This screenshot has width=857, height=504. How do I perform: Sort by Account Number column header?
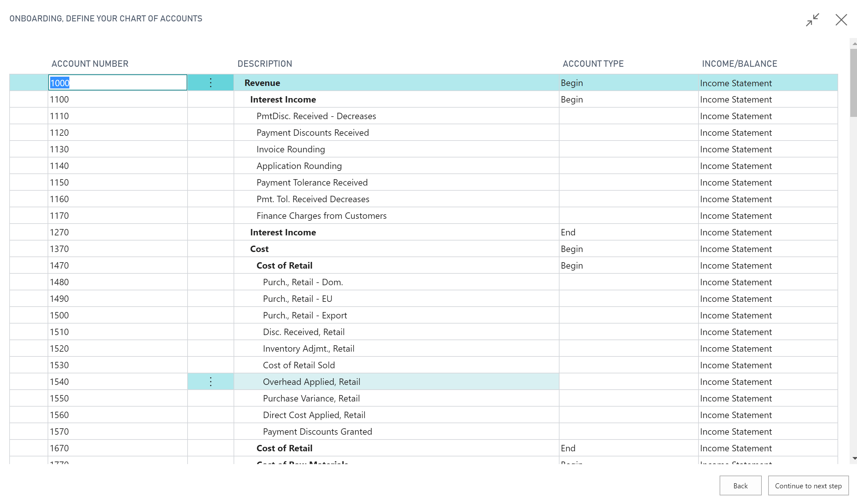[90, 64]
